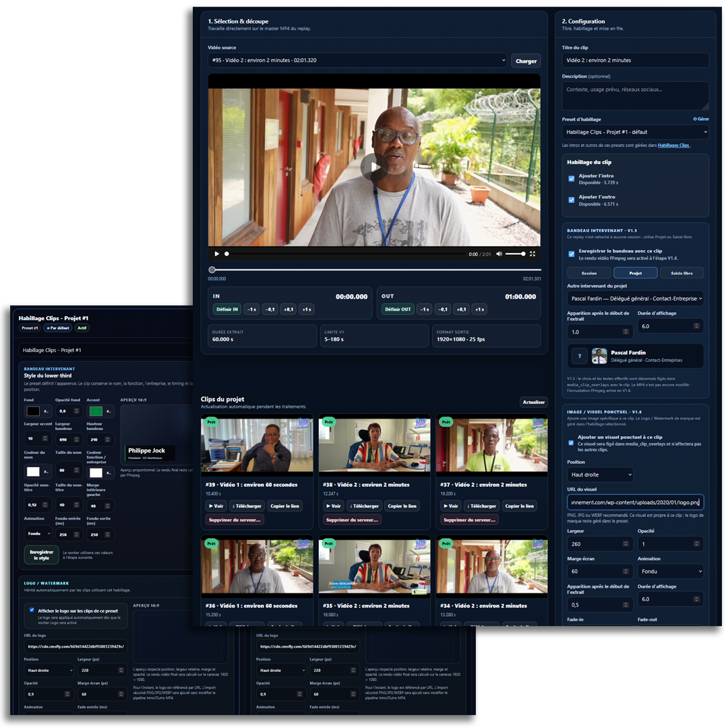Click the Apparition field showing 0,5
The width and height of the screenshot is (728, 728).
599,605
